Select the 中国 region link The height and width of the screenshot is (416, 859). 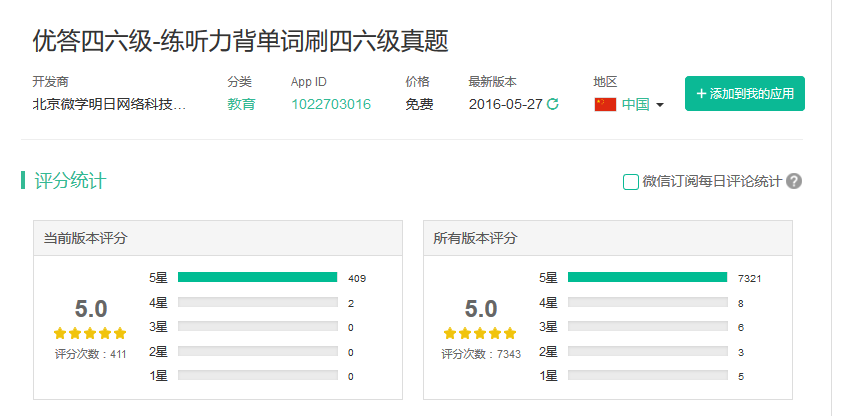[635, 104]
